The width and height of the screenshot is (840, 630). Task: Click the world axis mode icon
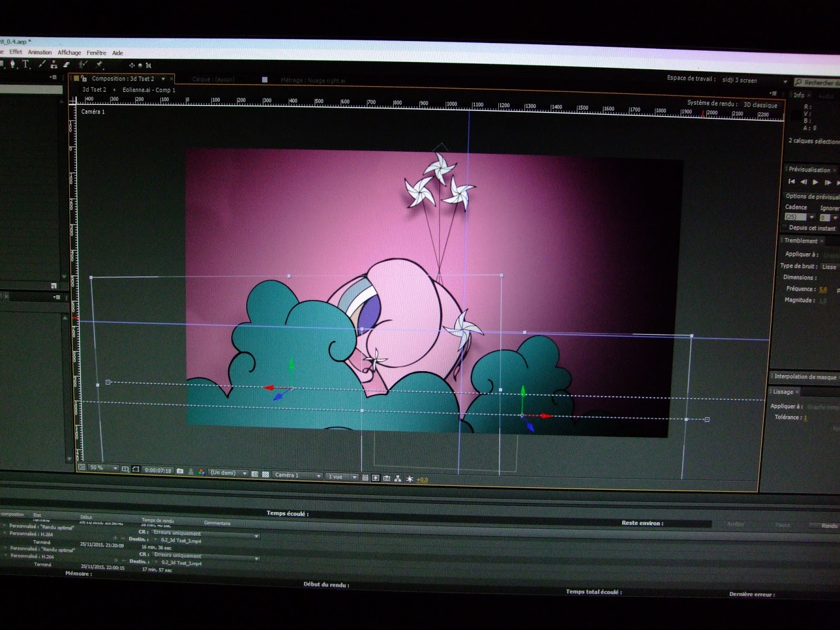pos(140,65)
